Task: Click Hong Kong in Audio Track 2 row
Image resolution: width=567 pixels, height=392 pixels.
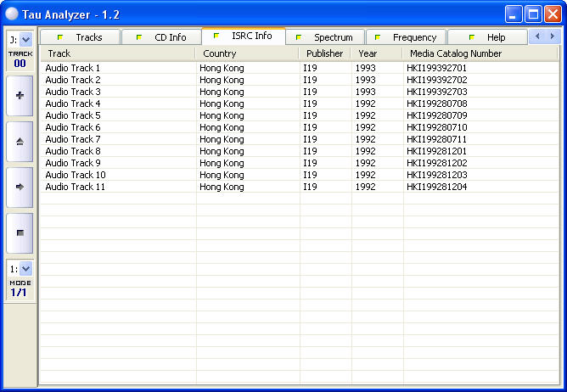Action: [x=222, y=80]
